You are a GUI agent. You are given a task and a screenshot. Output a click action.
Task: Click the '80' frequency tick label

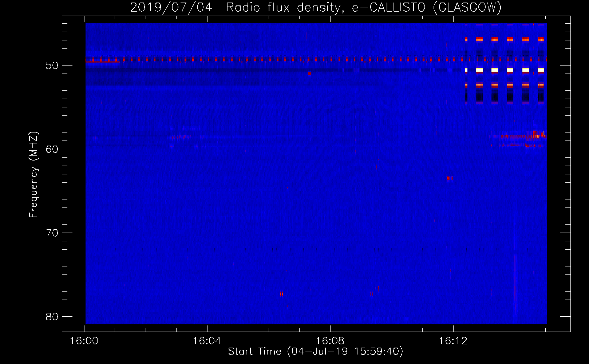click(x=52, y=317)
